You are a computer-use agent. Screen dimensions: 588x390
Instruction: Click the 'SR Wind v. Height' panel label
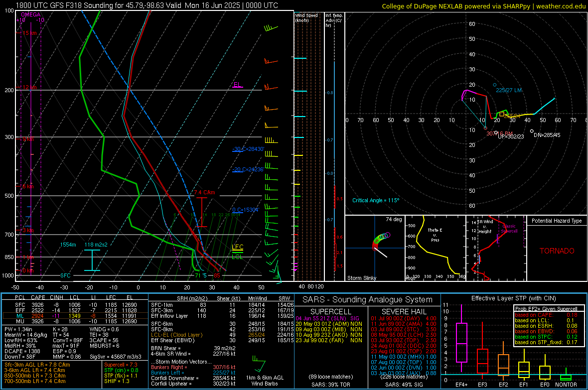click(x=484, y=227)
